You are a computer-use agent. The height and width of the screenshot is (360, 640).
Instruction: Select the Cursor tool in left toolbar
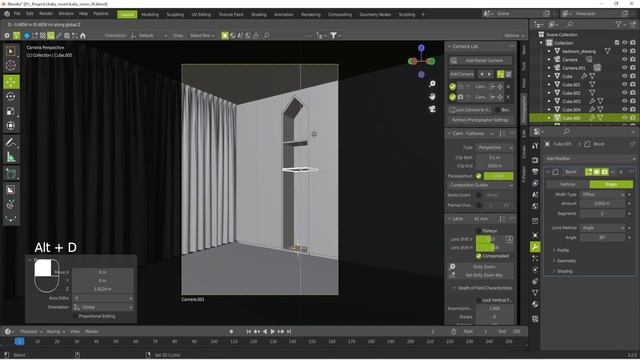11,65
